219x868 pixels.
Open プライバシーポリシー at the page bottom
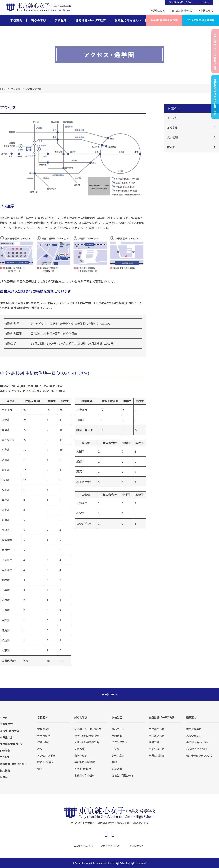tap(112, 846)
